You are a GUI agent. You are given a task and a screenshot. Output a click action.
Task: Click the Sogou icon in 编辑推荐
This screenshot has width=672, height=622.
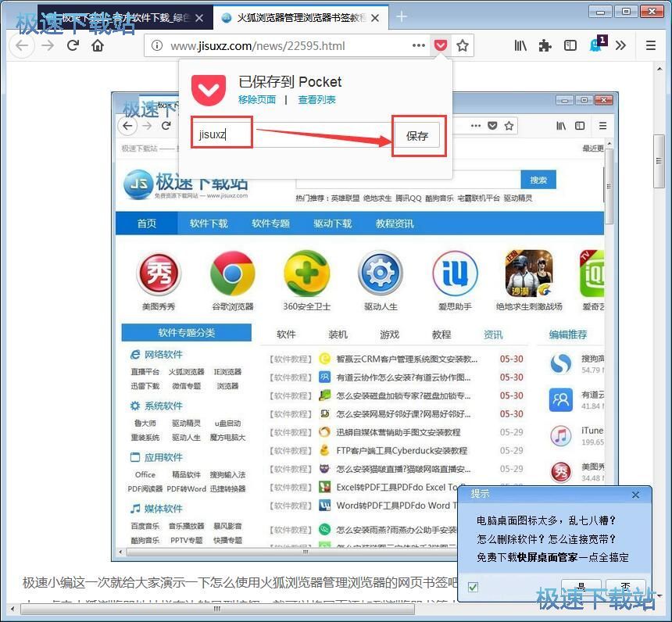[561, 364]
